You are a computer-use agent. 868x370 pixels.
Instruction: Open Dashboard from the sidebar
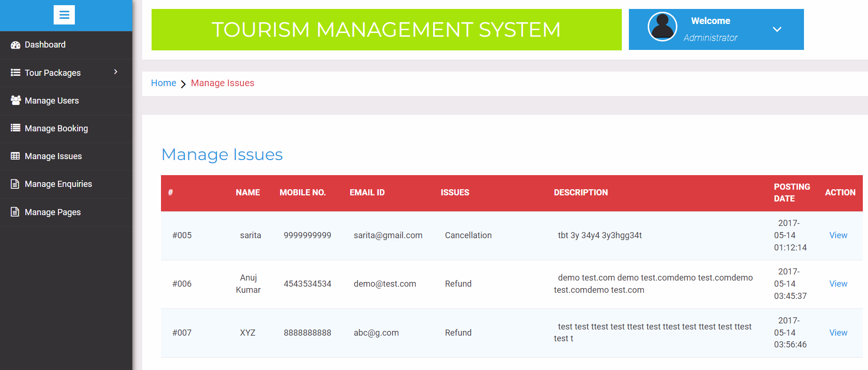point(66,45)
